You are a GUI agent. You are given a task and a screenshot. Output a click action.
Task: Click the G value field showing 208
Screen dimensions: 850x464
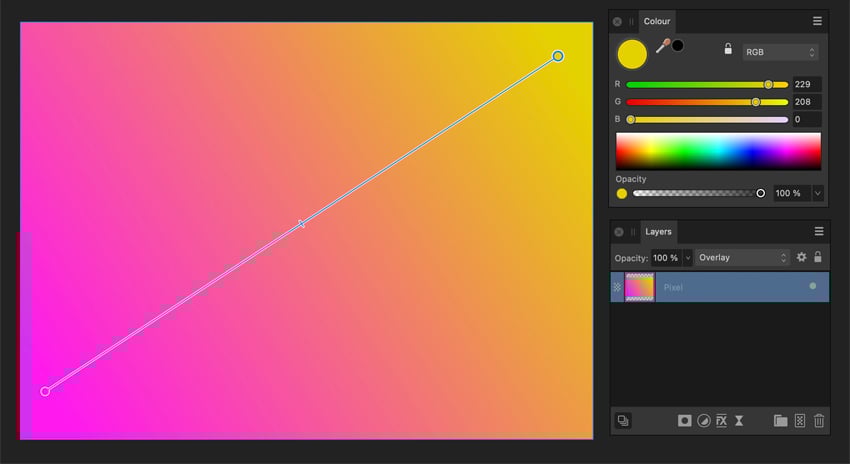[807, 101]
